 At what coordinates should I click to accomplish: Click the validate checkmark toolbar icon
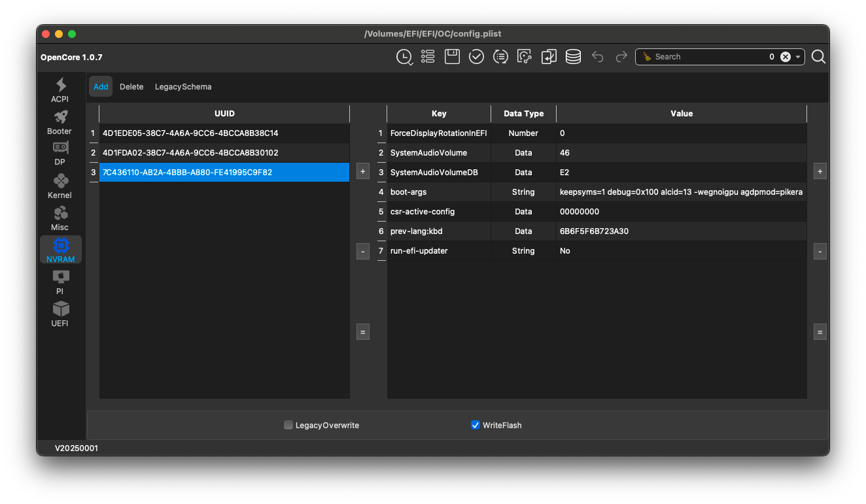point(476,57)
